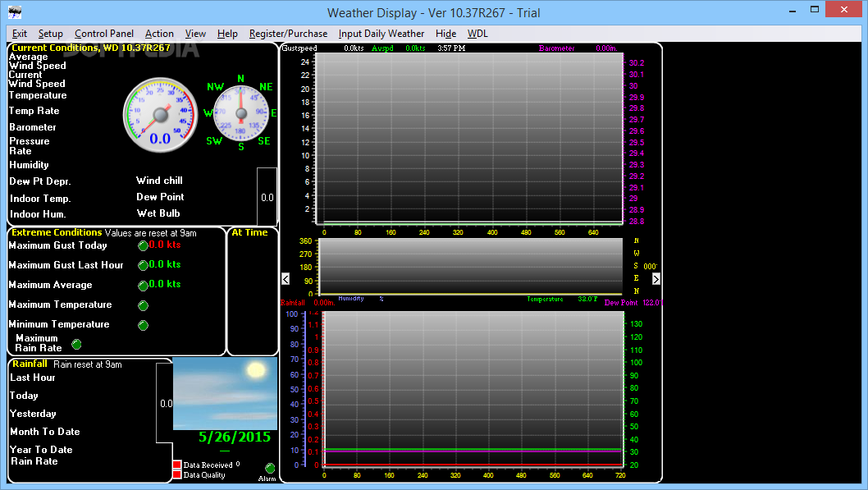
Task: Click the temperature and humidity graph area
Action: pyautogui.click(x=474, y=389)
